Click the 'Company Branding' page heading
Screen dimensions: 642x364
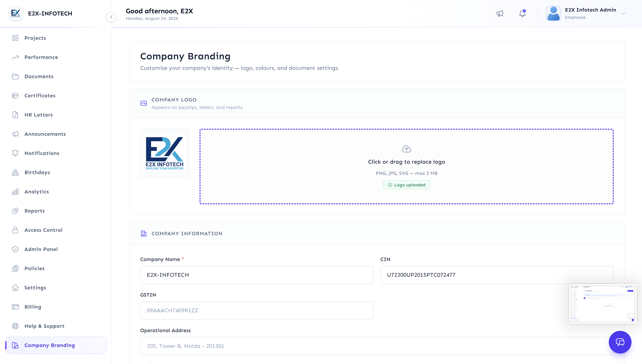pos(185,57)
